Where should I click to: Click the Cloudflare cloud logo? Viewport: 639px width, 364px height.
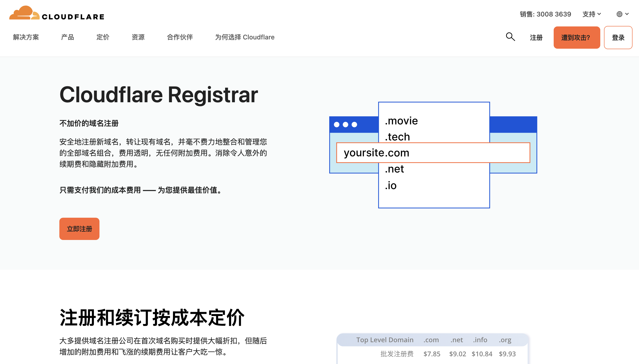(x=24, y=13)
